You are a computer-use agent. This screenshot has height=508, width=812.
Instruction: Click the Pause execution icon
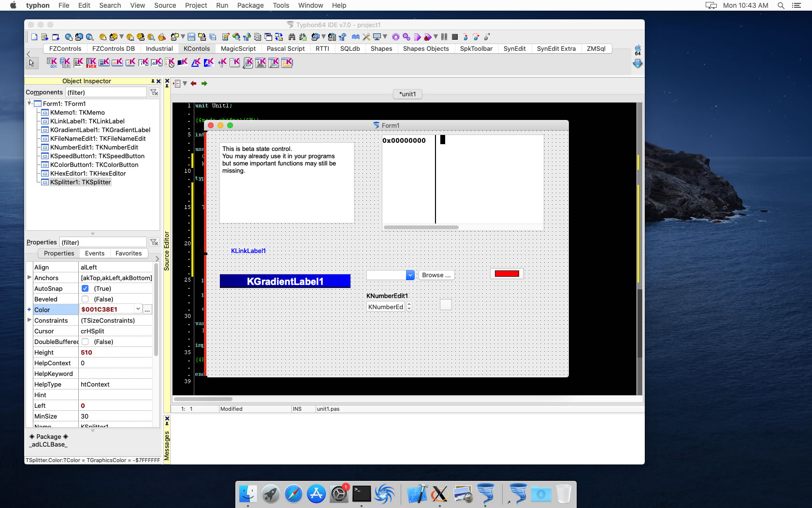click(444, 37)
